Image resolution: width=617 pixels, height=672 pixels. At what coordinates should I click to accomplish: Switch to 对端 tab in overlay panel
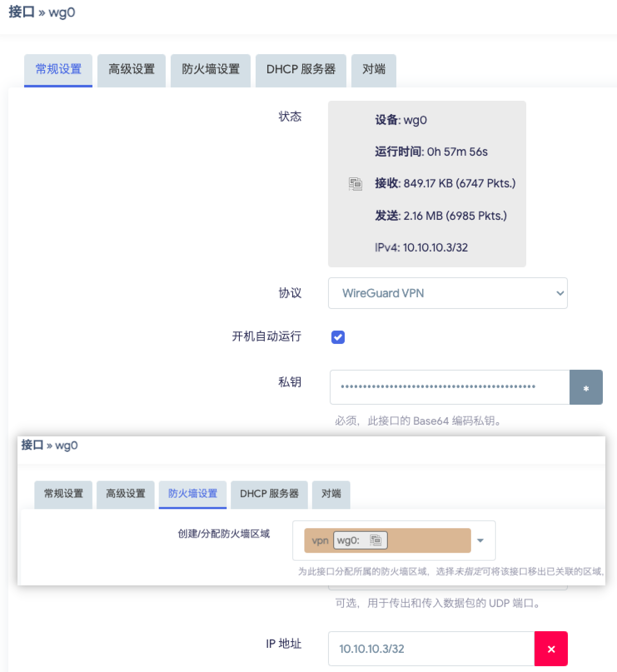(331, 494)
